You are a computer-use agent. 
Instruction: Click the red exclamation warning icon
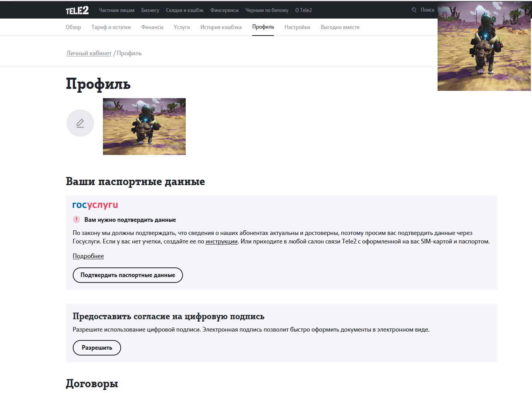pyautogui.click(x=76, y=219)
